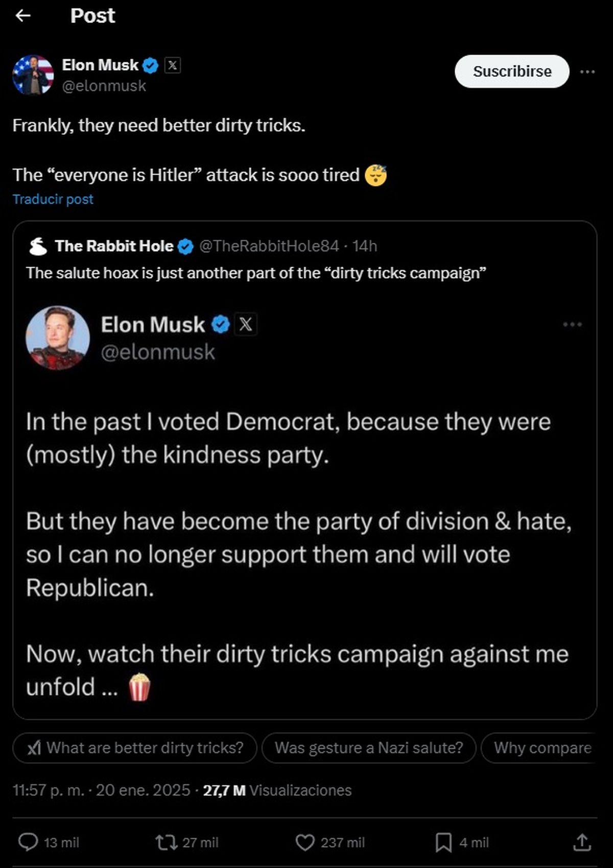Viewport: 613px width, 868px height.
Task: Click the back arrow icon
Action: click(23, 16)
